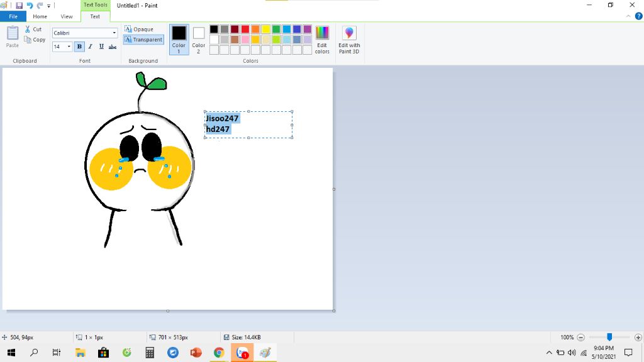Undo the last action in Paint

[x=30, y=5]
